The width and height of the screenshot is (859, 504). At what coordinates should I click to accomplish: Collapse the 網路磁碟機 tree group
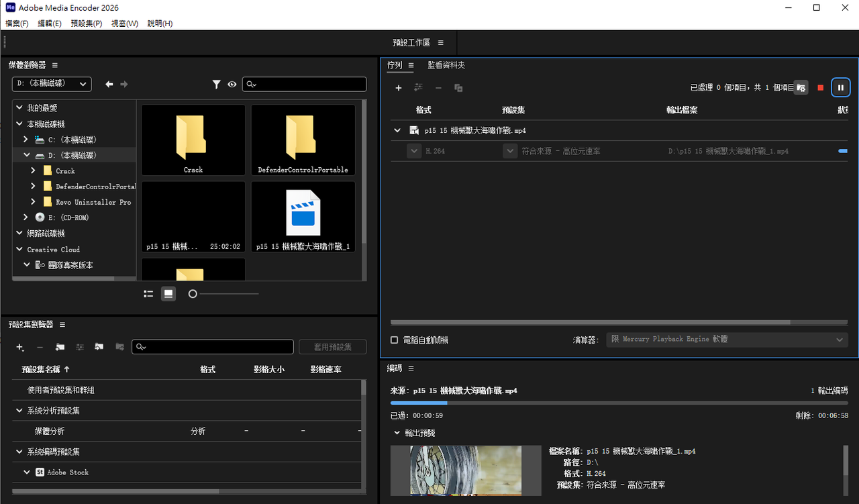click(20, 234)
